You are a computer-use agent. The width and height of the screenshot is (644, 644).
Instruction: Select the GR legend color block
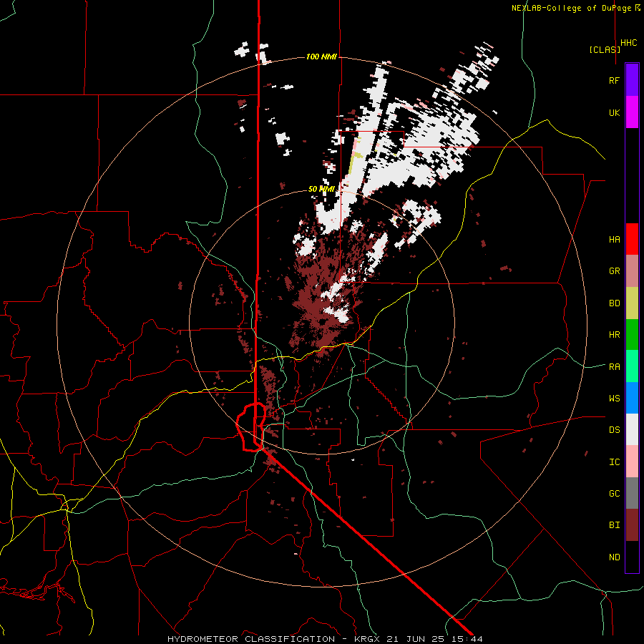pos(632,270)
